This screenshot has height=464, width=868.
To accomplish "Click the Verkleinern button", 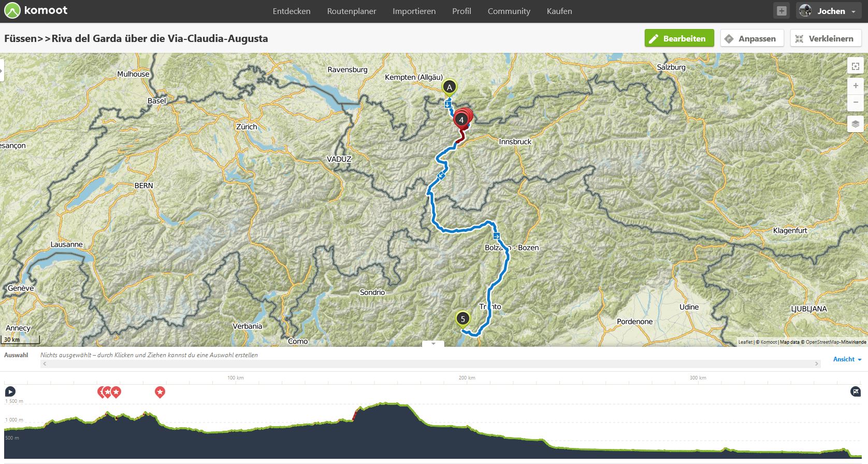I will 825,38.
